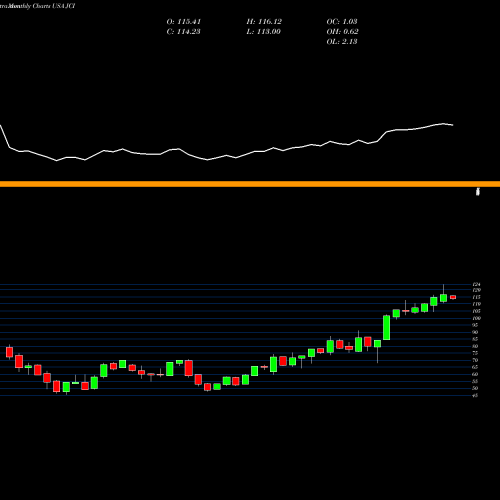Click the 'OL: 2.13' reading
The width and height of the screenshot is (500, 500).
click(342, 42)
